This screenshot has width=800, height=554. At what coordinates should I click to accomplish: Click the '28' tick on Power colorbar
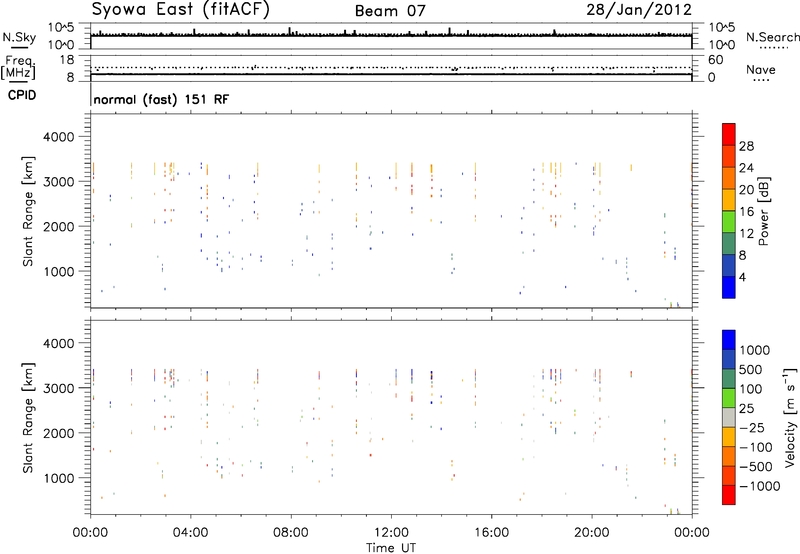click(x=746, y=146)
